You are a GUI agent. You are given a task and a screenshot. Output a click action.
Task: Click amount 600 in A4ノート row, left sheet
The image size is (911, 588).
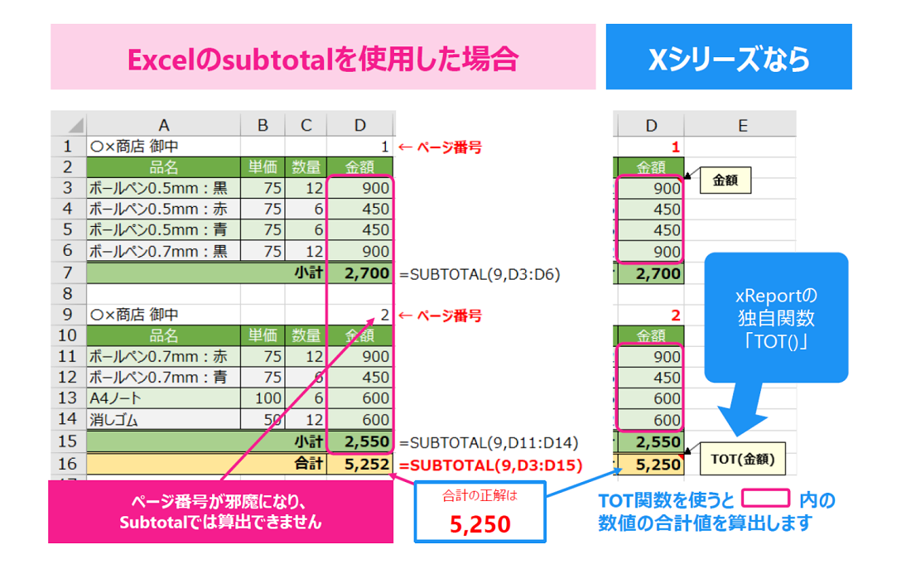(360, 398)
